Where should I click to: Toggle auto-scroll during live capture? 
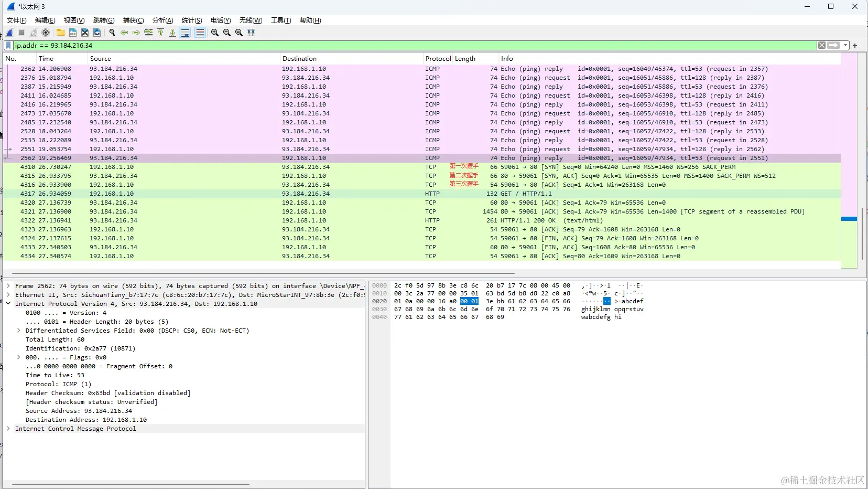[x=185, y=33]
